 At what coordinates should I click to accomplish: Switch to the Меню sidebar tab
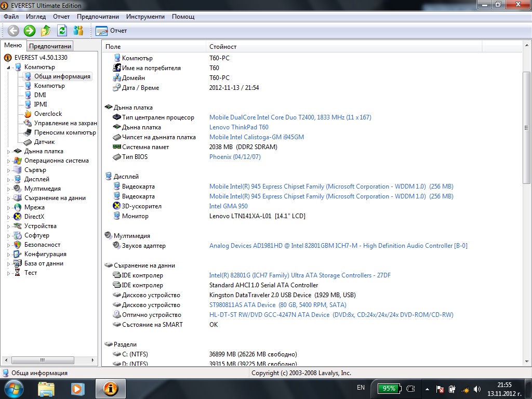point(13,45)
